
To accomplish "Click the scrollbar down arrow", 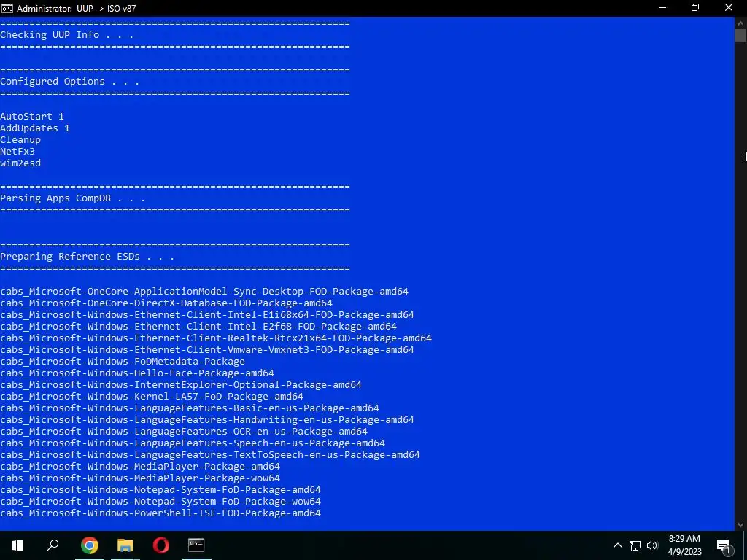I will [740, 525].
